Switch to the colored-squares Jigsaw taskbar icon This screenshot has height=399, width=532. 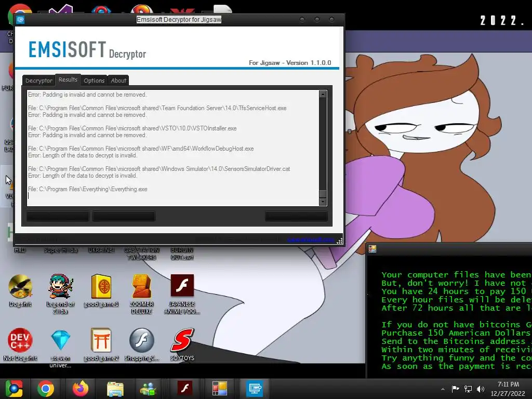pos(220,389)
